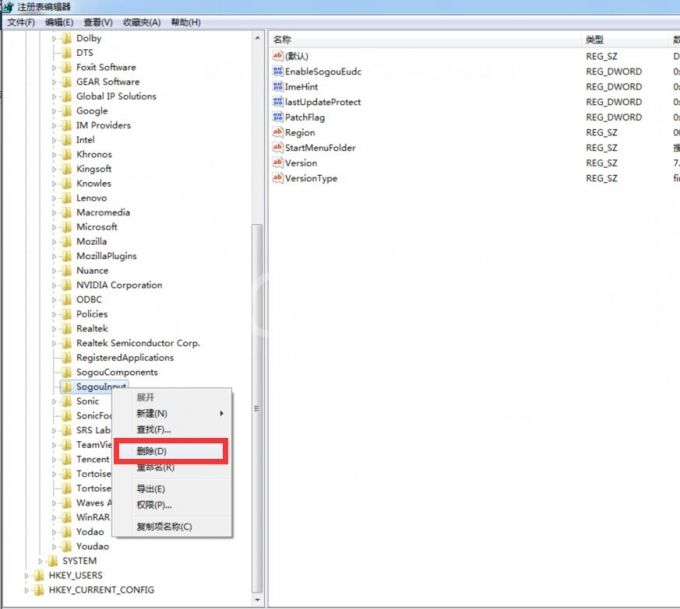Open the 查看(V) menu

[x=98, y=22]
